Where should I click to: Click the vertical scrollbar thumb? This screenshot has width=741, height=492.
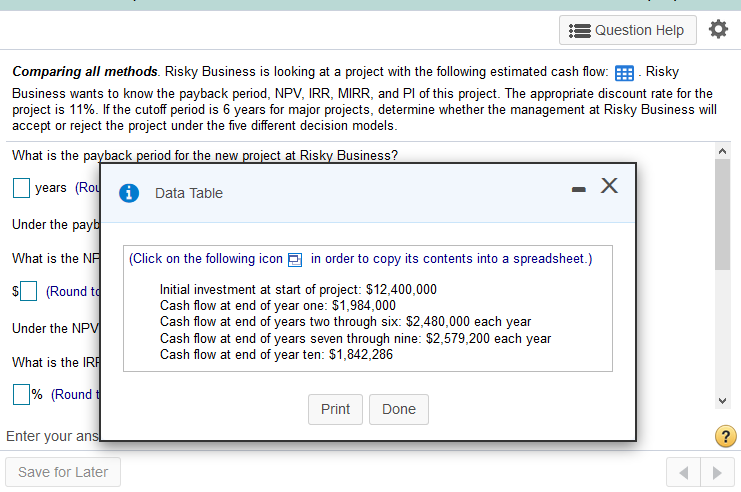(722, 214)
